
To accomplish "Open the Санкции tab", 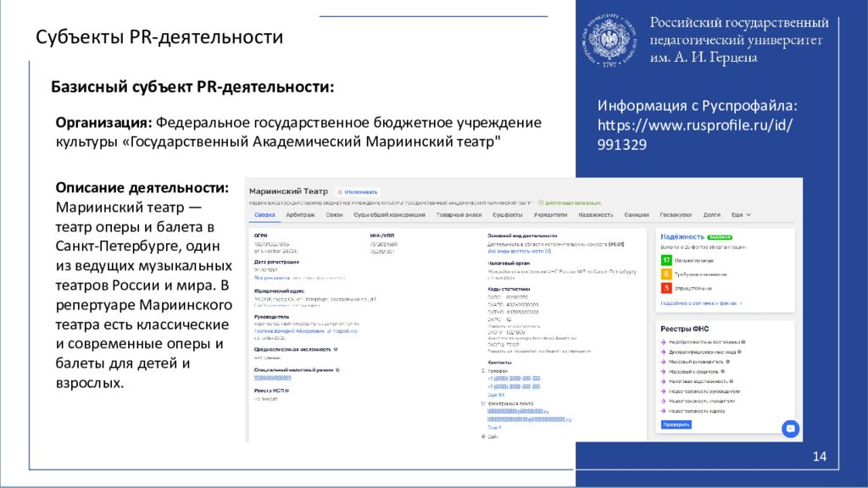I will coord(636,214).
